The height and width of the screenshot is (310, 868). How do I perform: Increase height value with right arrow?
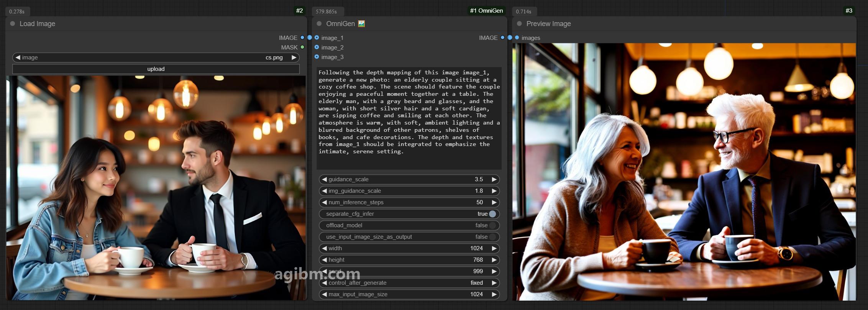click(x=494, y=260)
